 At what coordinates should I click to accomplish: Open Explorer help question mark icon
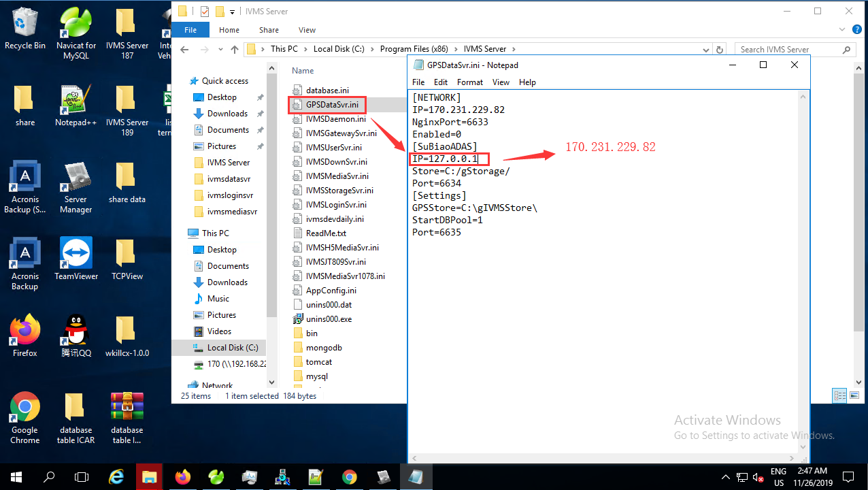point(856,30)
